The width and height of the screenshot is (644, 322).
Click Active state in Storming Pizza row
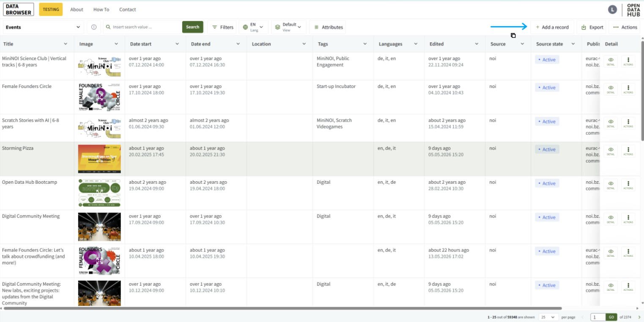tap(547, 149)
